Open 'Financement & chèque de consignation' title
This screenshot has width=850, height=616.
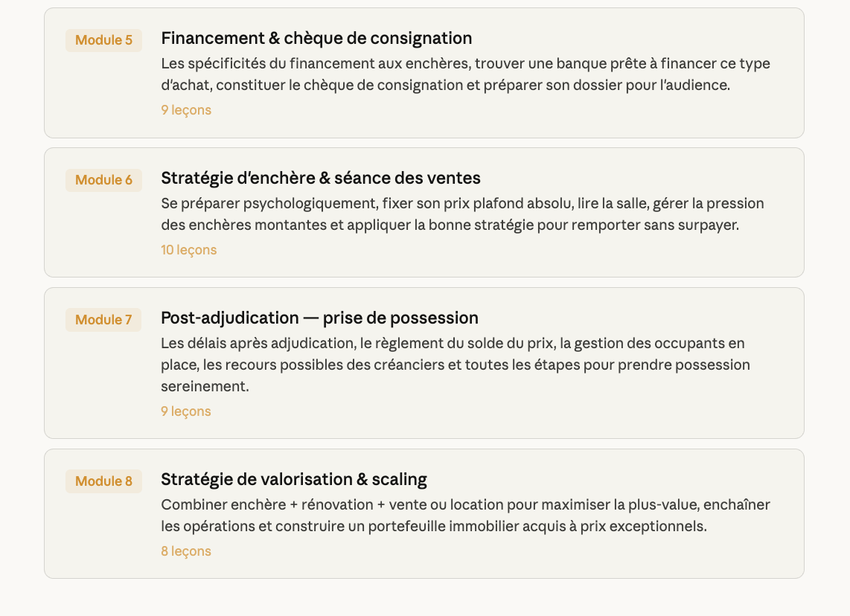tap(316, 38)
